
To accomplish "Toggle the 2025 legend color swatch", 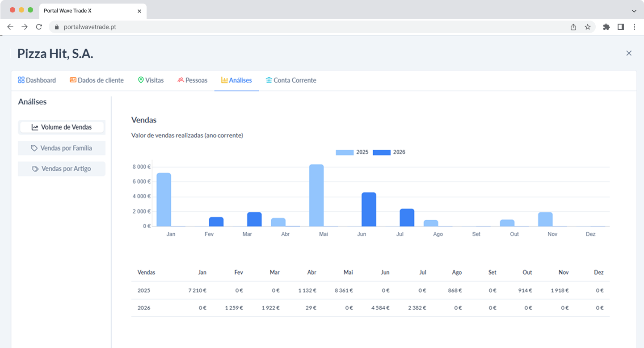I will (345, 152).
